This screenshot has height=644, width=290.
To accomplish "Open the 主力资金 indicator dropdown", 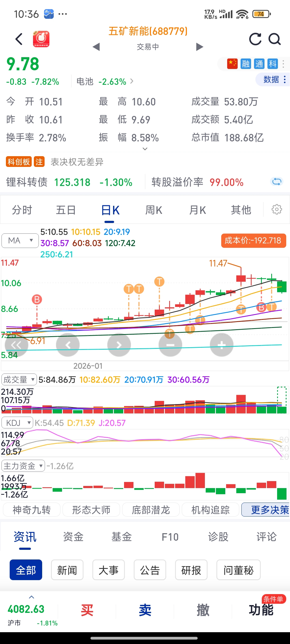I will coord(23,466).
